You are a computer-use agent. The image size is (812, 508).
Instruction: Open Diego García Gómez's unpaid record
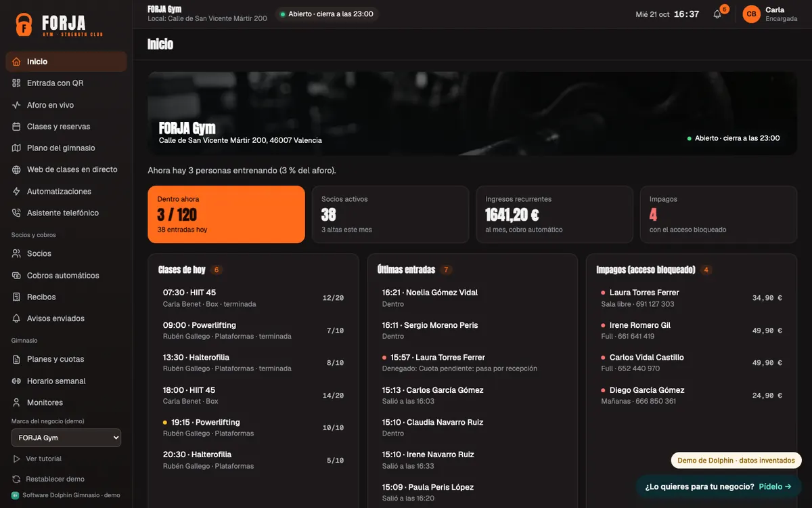point(692,395)
